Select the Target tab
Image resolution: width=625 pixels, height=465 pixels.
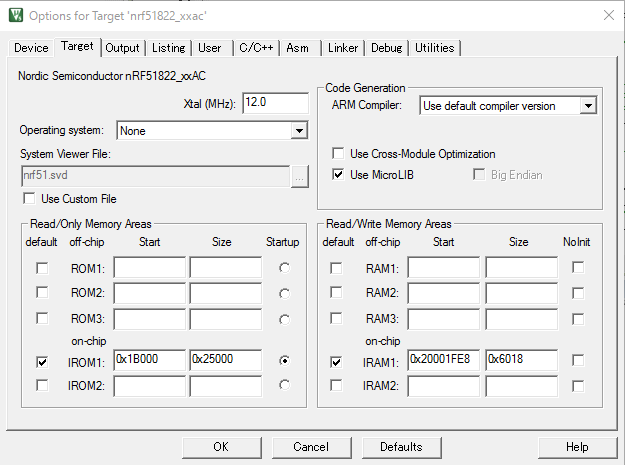pyautogui.click(x=77, y=47)
